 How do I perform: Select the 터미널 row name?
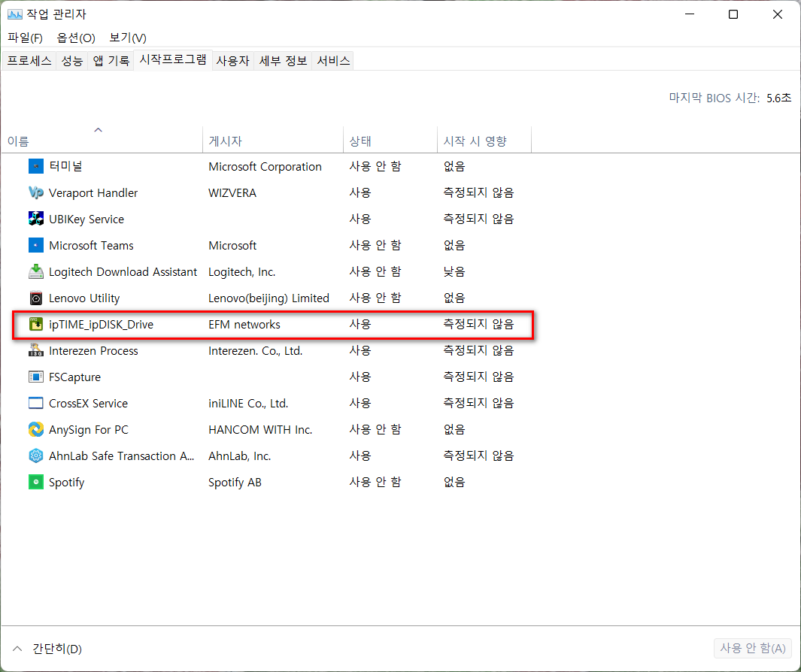tap(66, 166)
